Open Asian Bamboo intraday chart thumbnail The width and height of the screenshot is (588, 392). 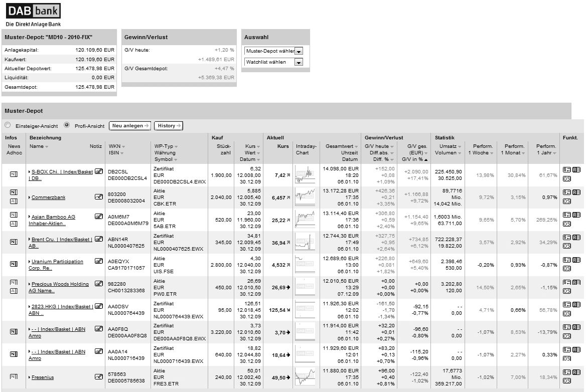tap(305, 220)
